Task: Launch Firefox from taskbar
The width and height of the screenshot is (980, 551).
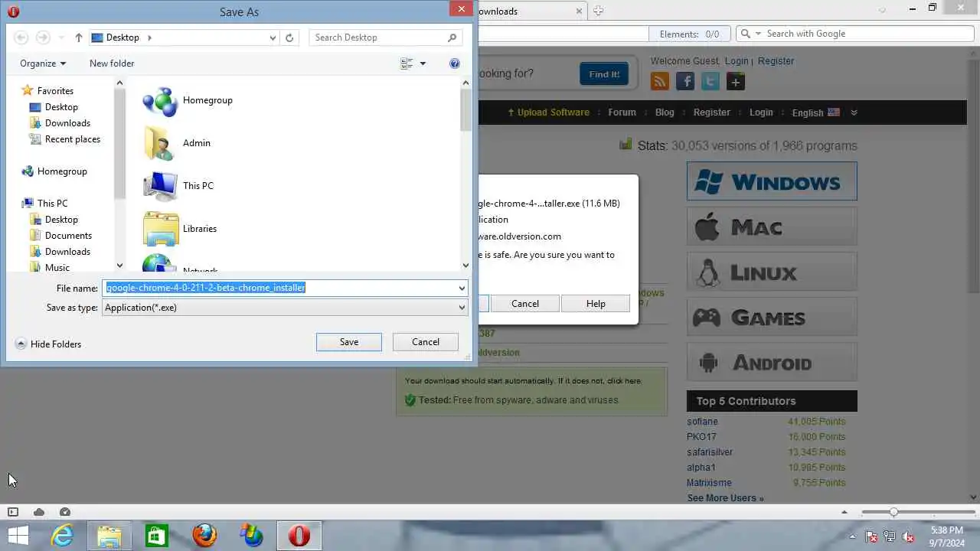Action: pyautogui.click(x=204, y=536)
